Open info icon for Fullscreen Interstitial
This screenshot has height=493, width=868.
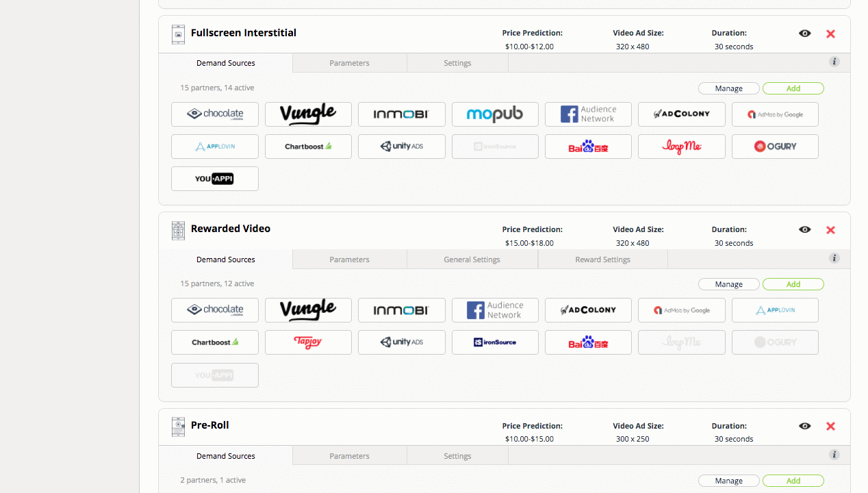834,62
